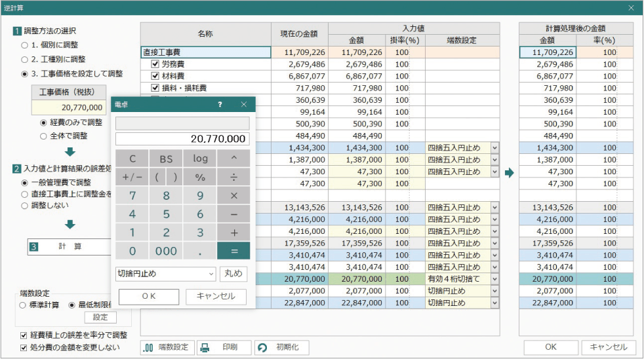The image size is (644, 359).
Task: Open 切捨円止め dropdown in the 22,847,000 row
Action: [495, 303]
